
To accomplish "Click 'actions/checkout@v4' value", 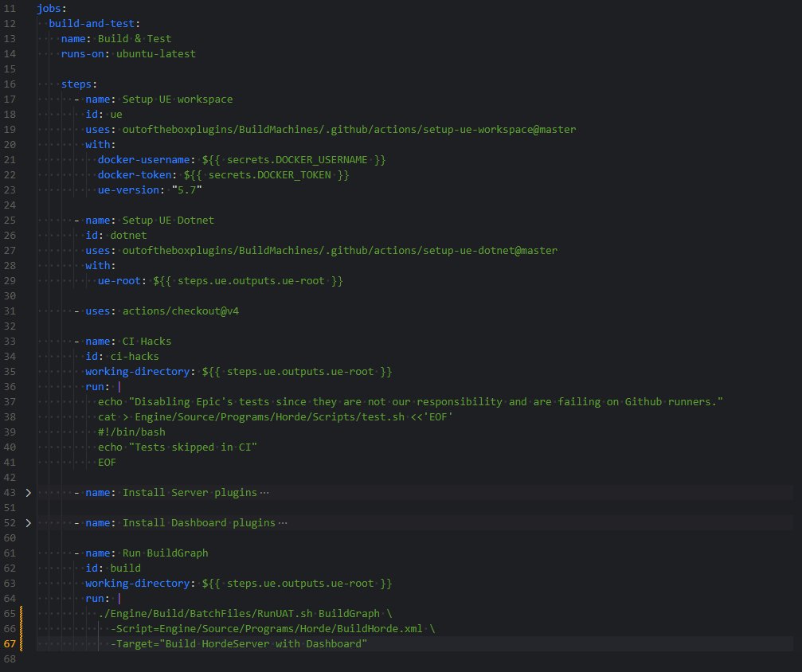I will 181,311.
